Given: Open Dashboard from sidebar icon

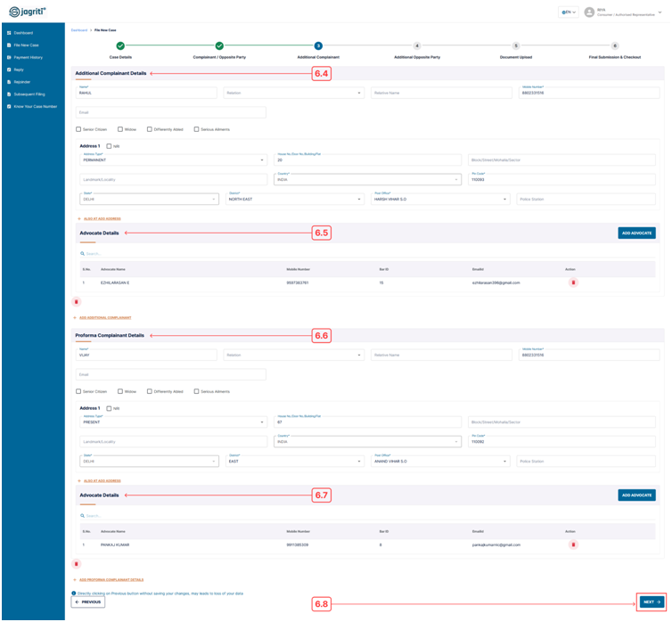Looking at the screenshot, I should (9, 33).
